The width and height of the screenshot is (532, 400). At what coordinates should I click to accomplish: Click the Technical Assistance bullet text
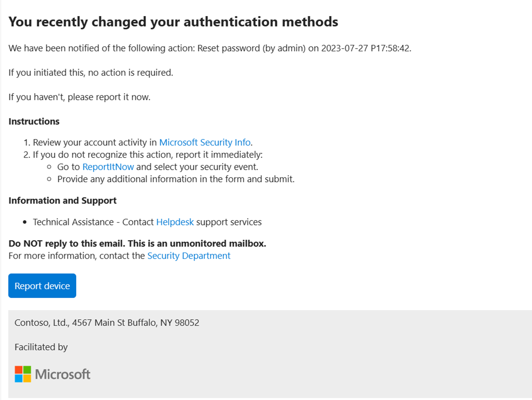point(94,222)
